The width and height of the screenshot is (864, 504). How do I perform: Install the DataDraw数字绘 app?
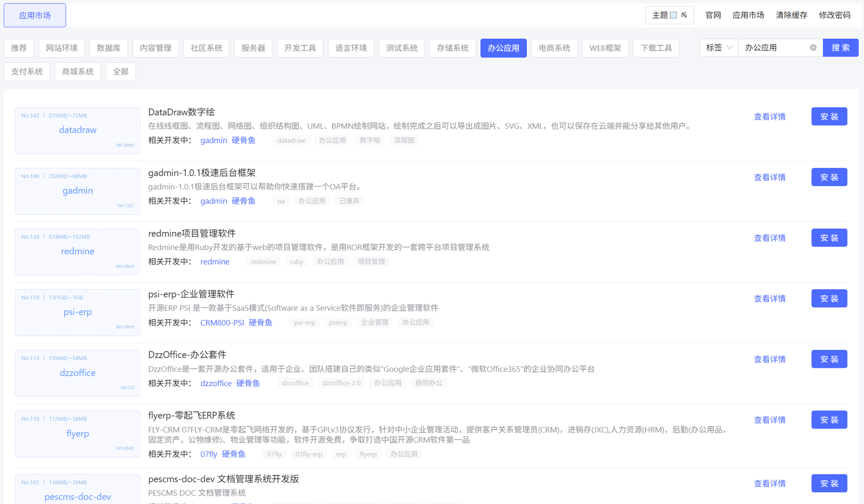829,117
